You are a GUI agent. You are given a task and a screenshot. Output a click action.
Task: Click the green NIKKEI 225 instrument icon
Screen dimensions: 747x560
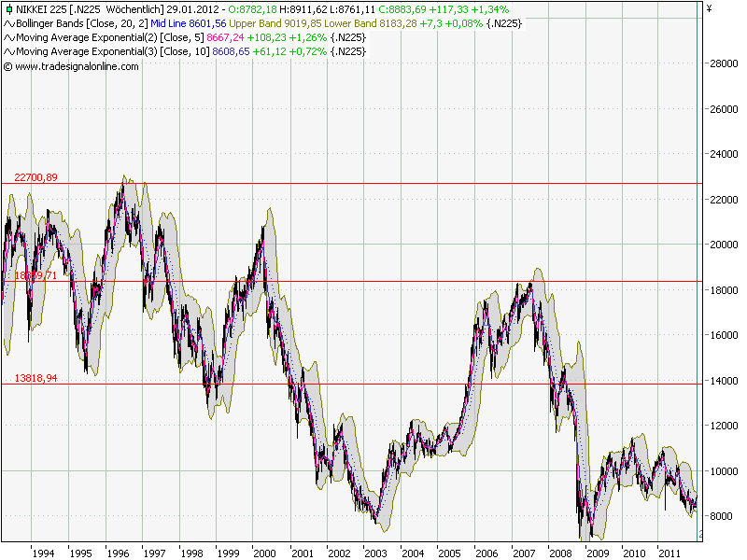pyautogui.click(x=11, y=10)
